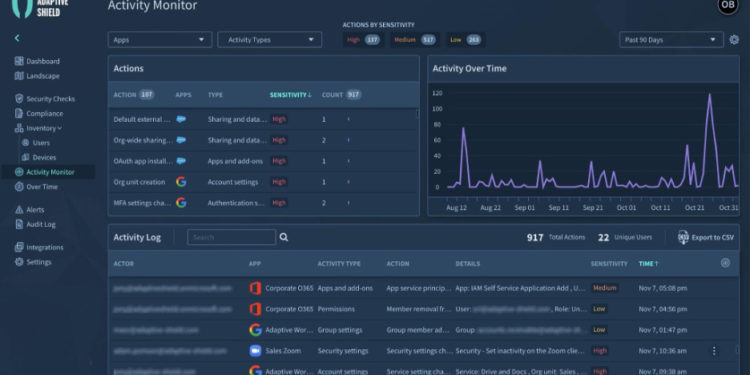Open Dashboard from the sidebar
Viewport: 750px width, 375px height.
coord(43,61)
